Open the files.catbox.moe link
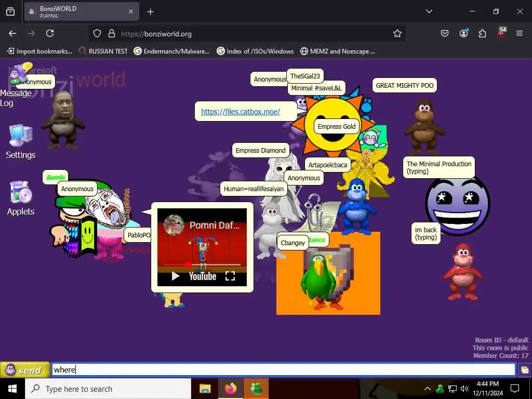The height and width of the screenshot is (399, 532). tap(241, 112)
